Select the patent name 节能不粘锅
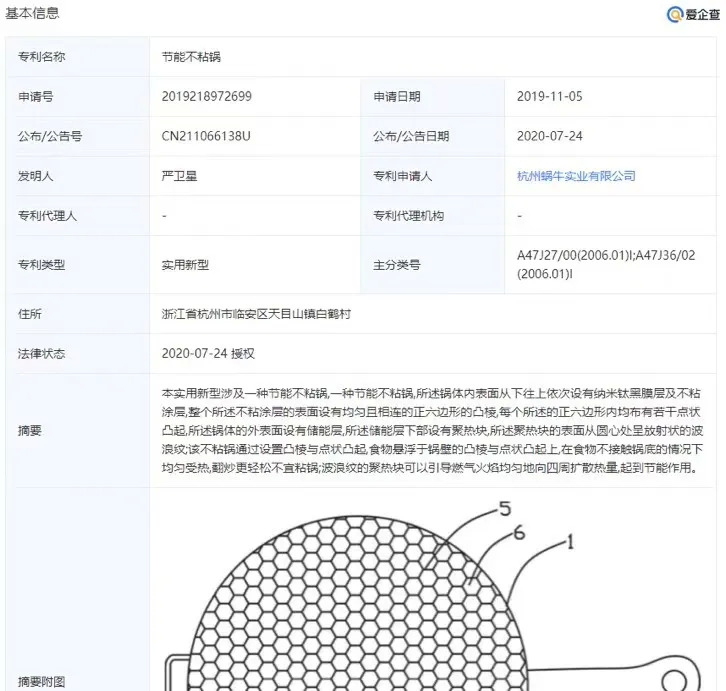The width and height of the screenshot is (726, 691). click(x=191, y=57)
